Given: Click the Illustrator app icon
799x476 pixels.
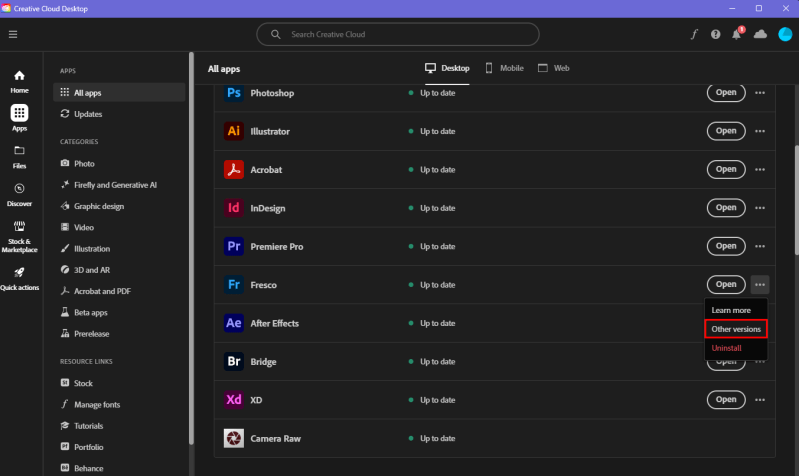Looking at the screenshot, I should coord(234,131).
